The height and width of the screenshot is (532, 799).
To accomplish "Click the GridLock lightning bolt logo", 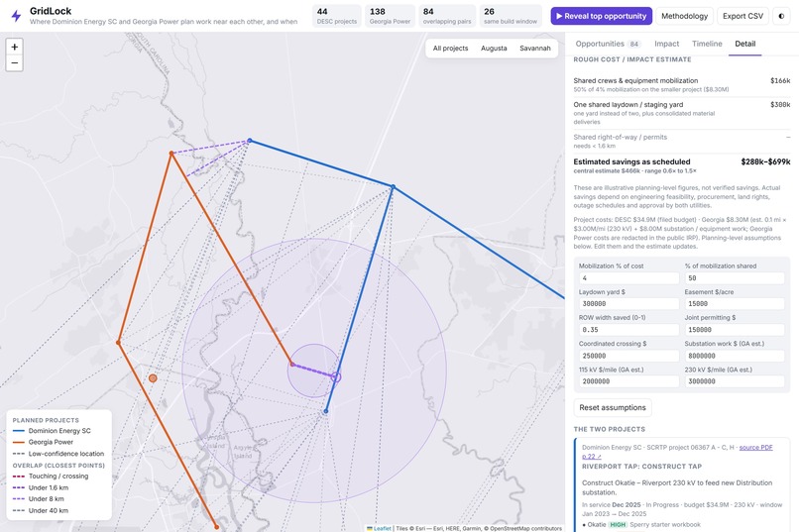I will pos(16,16).
